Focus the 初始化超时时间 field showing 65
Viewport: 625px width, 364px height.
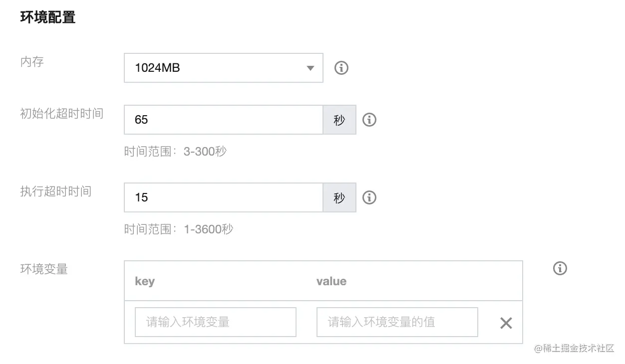[x=223, y=120]
